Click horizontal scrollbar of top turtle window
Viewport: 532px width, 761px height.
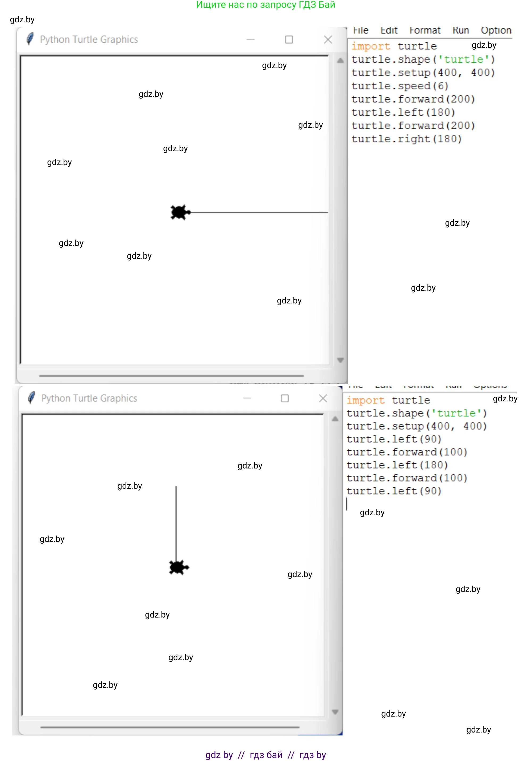point(171,376)
